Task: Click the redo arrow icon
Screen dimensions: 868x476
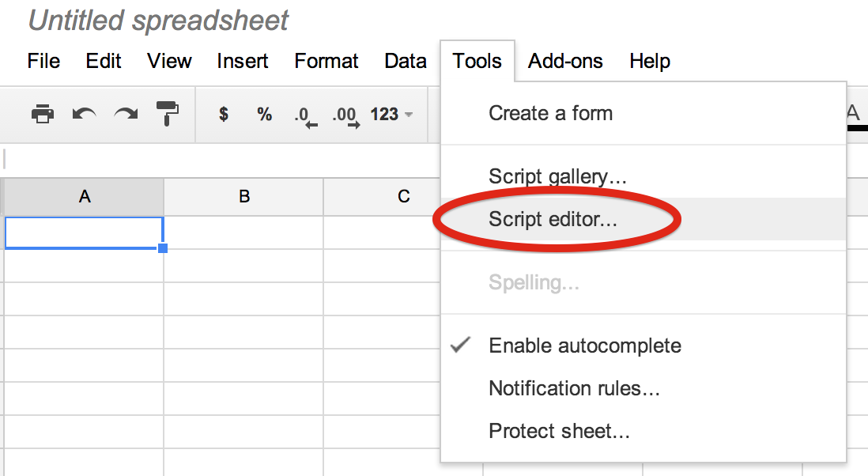Action: (126, 115)
